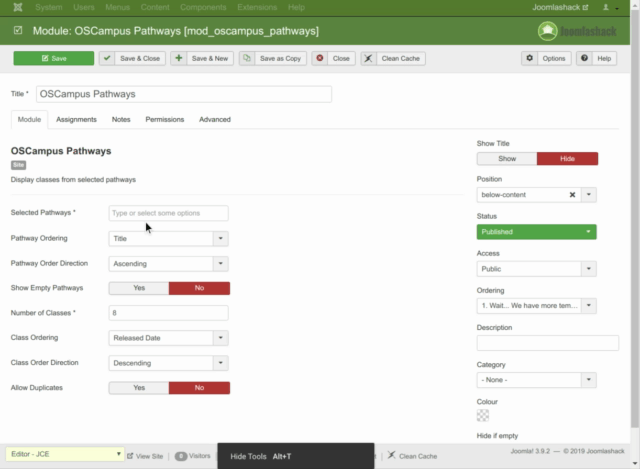Viewport: 640px width, 469px height.
Task: Click the Save & Close checkmark icon
Action: [x=107, y=58]
